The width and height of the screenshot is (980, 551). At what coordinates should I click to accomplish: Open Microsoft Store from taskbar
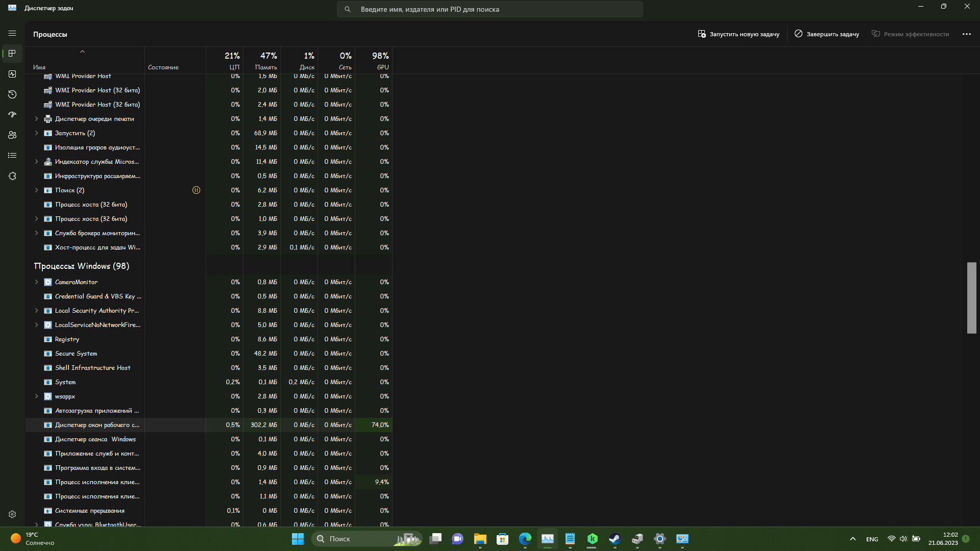[503, 539]
